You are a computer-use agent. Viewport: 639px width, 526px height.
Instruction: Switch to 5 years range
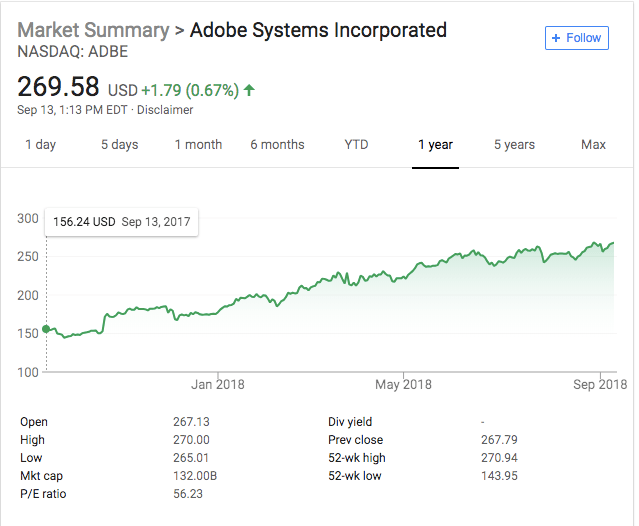tap(514, 145)
